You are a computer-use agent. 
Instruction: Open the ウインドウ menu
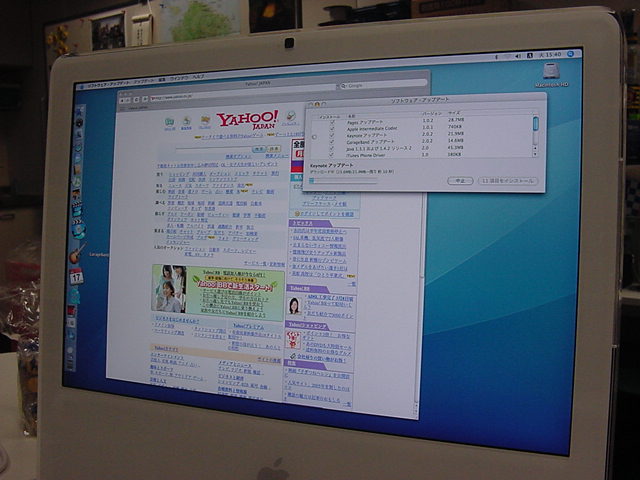(179, 78)
